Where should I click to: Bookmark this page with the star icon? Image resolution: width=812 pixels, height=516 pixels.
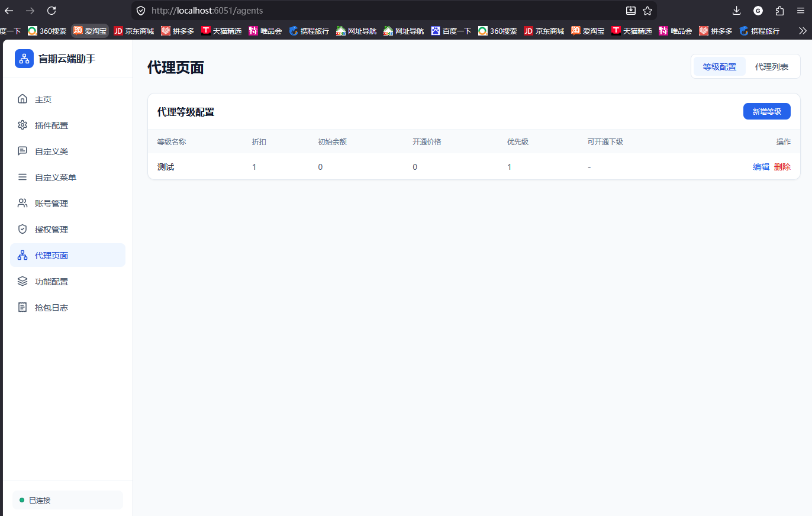pyautogui.click(x=647, y=11)
